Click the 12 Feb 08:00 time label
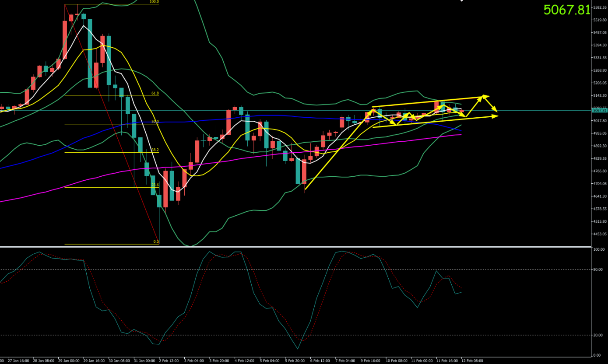The width and height of the screenshot is (608, 364). pos(472,361)
